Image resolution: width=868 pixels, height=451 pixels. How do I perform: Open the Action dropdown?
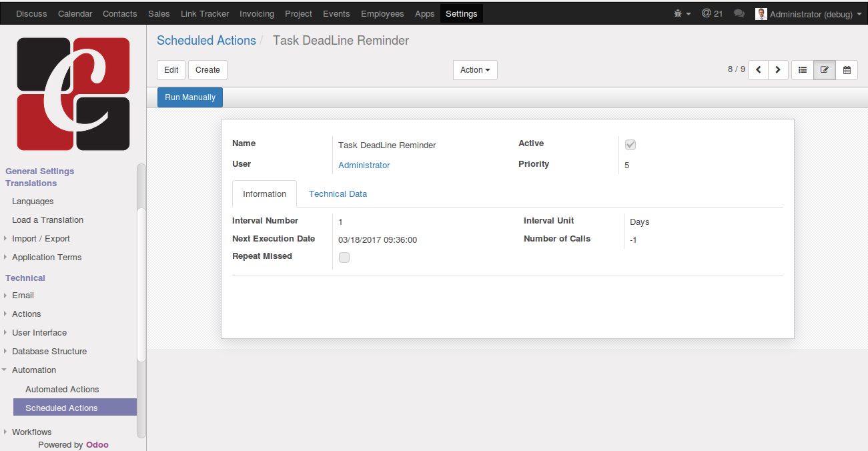point(474,70)
